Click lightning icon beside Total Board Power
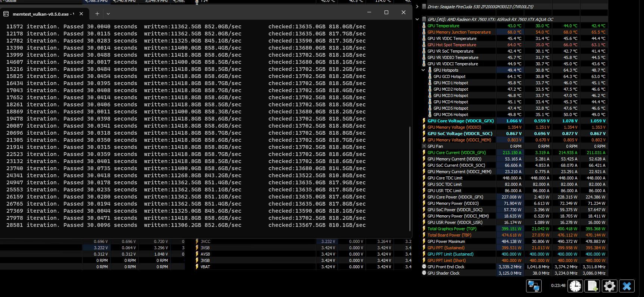The image size is (644, 297). pos(424,235)
